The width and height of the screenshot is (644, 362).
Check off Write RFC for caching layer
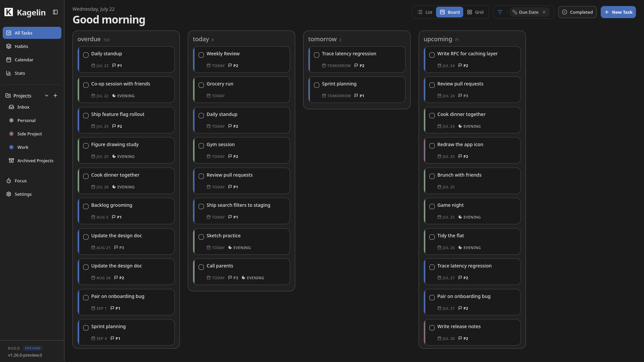pyautogui.click(x=432, y=55)
